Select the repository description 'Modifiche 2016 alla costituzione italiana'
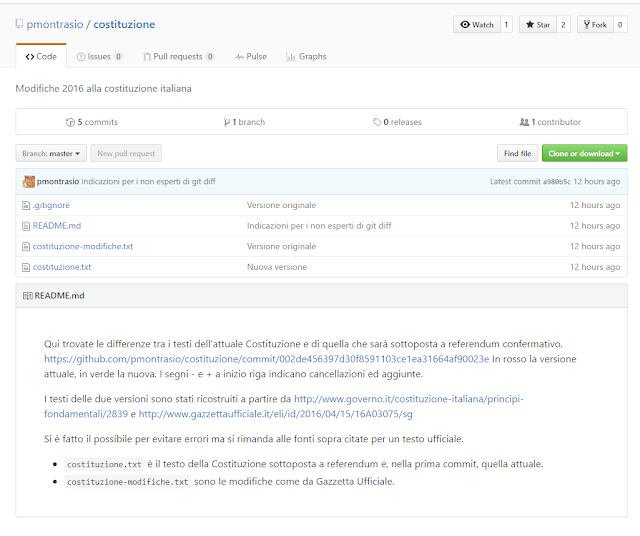Viewport: 640px width, 536px height. [104, 89]
